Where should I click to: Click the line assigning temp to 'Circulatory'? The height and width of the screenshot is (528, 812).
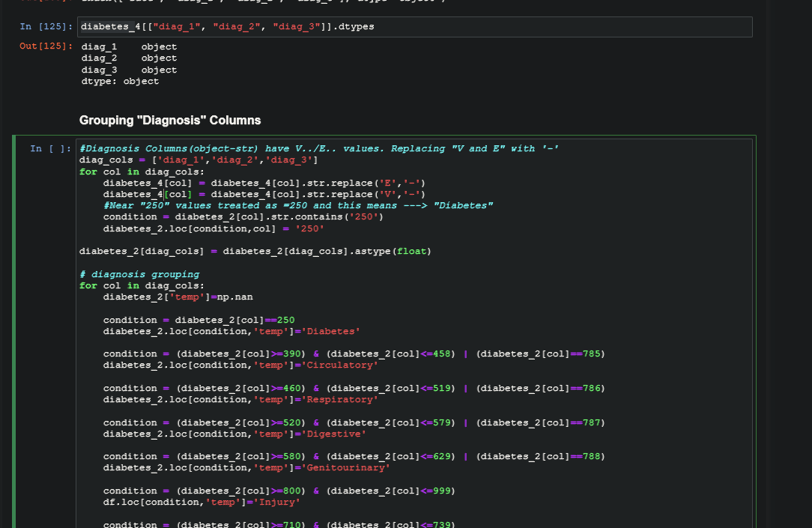[240, 365]
